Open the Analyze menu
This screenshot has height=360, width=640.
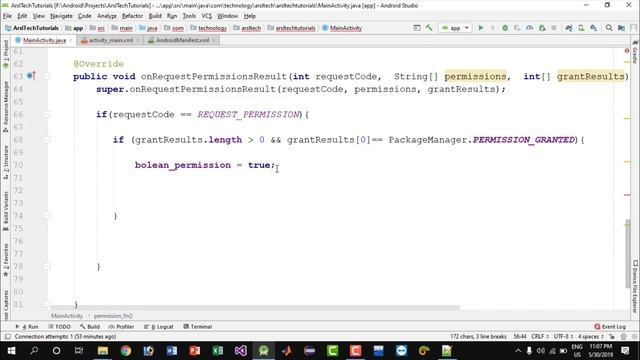coord(107,16)
